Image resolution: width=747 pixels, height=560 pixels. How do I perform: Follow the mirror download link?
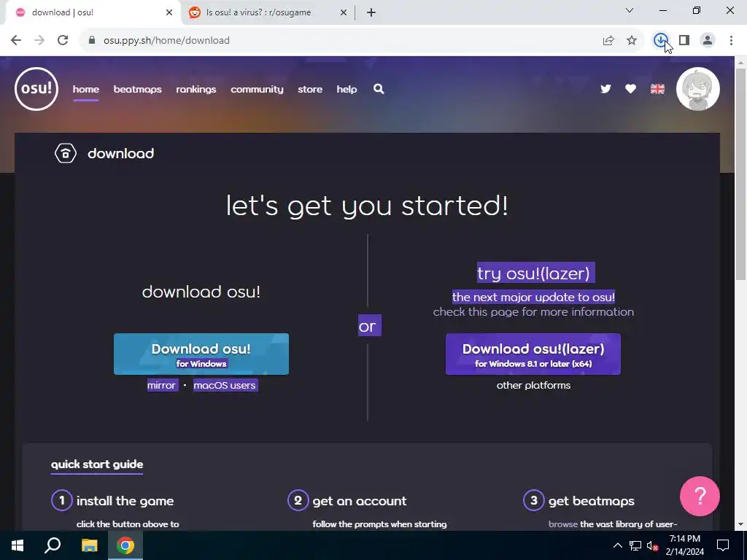161,385
